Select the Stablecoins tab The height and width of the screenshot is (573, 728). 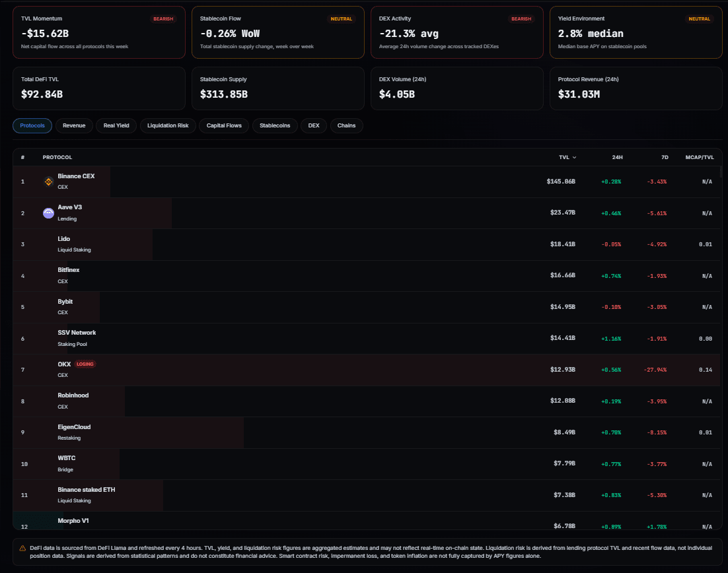coord(275,125)
